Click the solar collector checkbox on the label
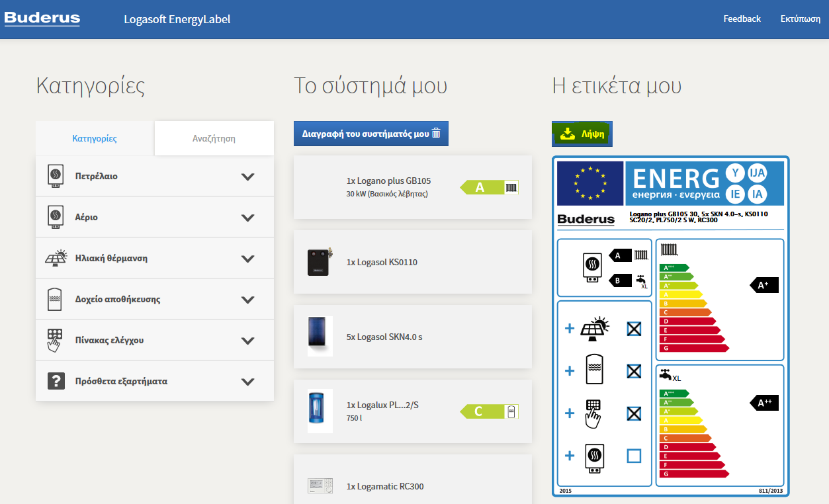This screenshot has height=504, width=829. [x=634, y=328]
